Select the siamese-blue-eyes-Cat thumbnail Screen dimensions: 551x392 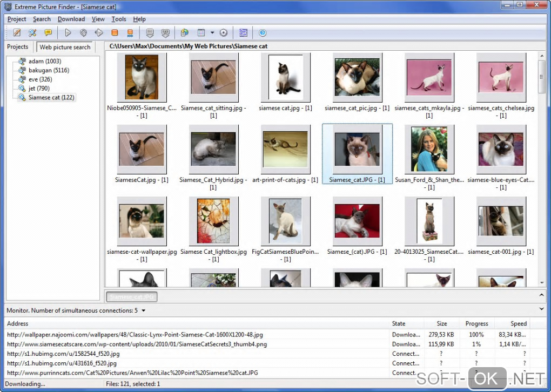pyautogui.click(x=501, y=149)
